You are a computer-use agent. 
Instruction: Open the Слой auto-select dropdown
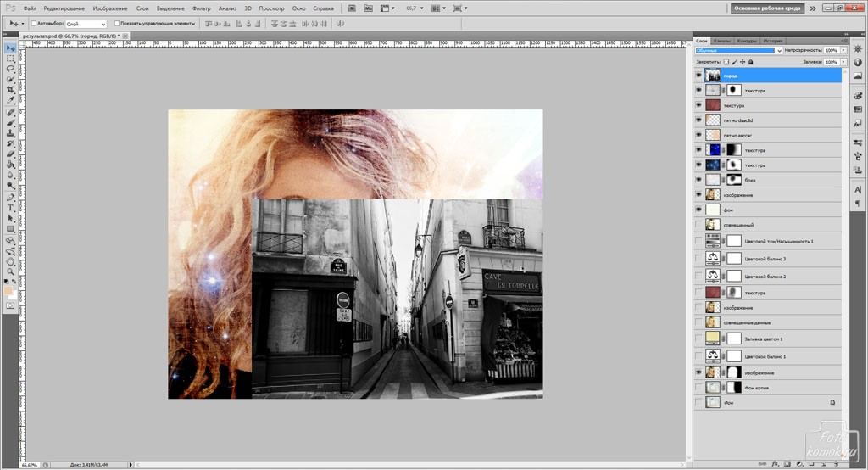tap(86, 24)
